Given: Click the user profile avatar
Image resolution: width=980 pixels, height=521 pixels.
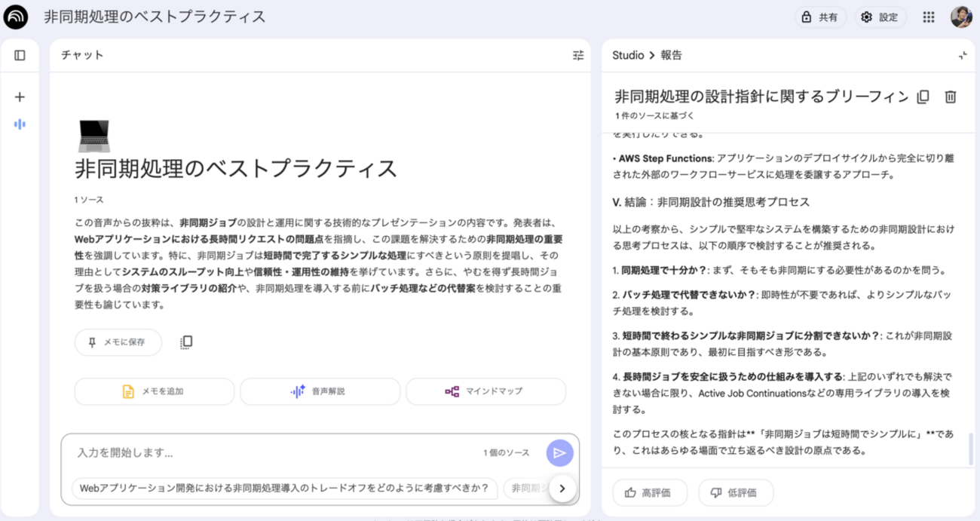Looking at the screenshot, I should 960,17.
